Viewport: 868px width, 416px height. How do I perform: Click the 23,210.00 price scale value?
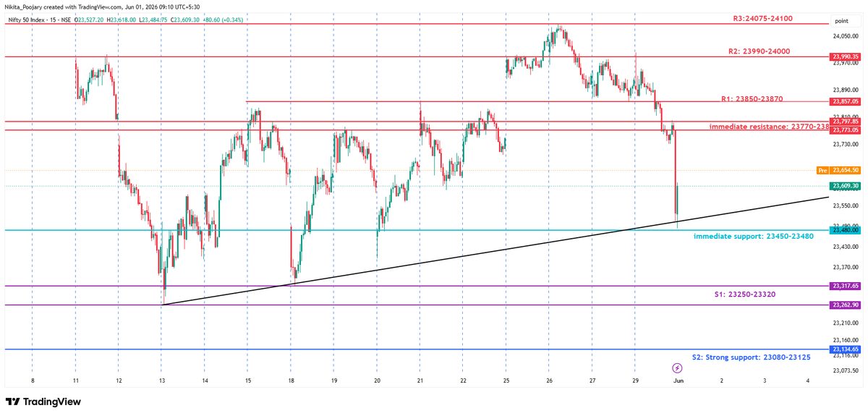tap(846, 323)
